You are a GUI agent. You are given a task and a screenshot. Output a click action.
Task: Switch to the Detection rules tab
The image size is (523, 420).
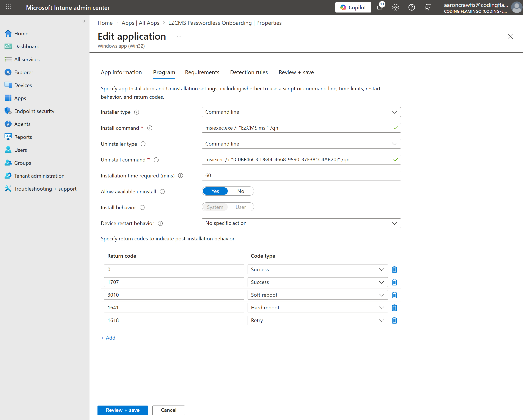249,72
